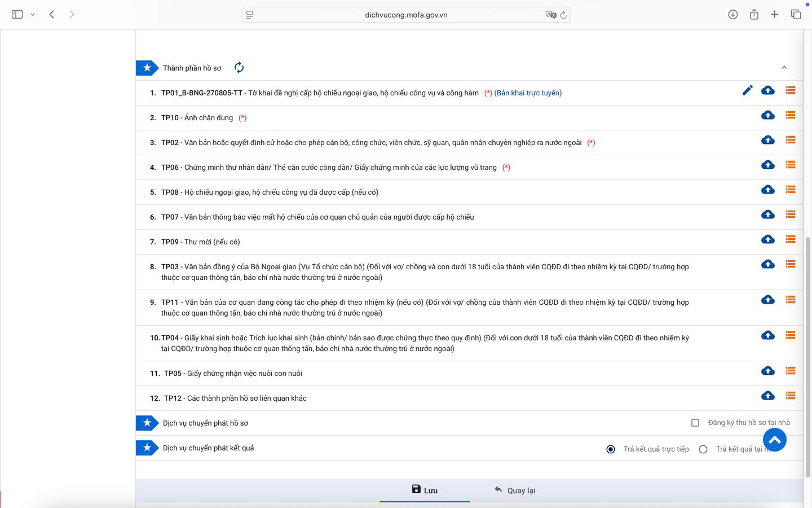
Task: Select Trả kết quả tại nhà radio option
Action: [703, 449]
